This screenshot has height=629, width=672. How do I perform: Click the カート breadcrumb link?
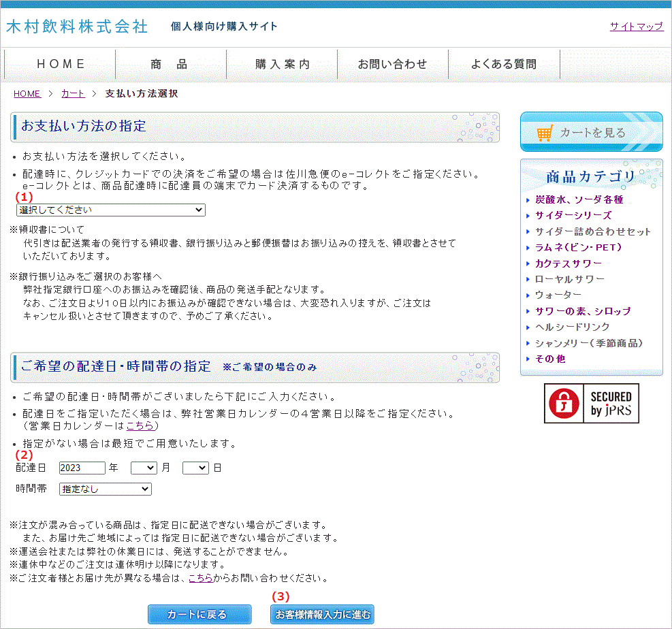click(x=72, y=93)
